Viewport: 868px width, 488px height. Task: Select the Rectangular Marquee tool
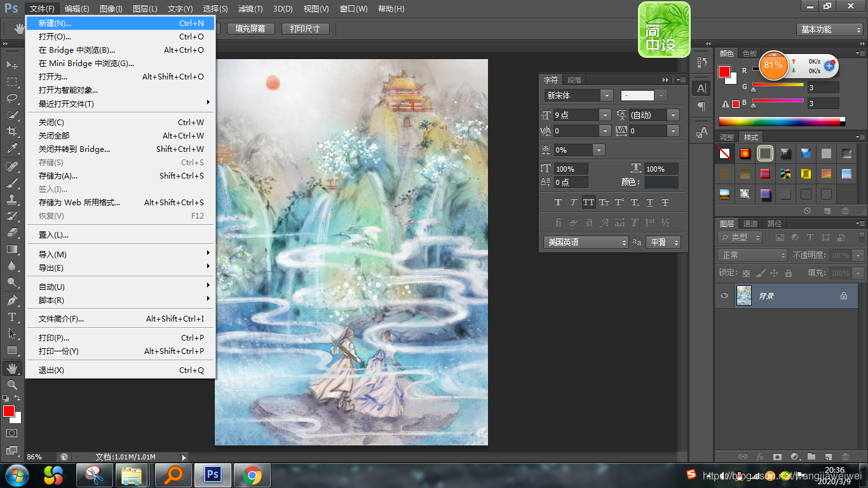(x=12, y=81)
